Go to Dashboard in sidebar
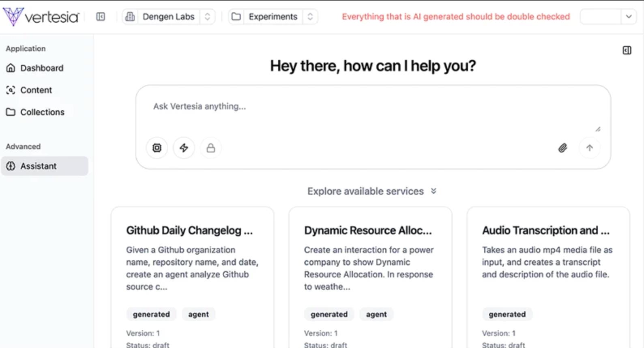This screenshot has height=348, width=644. (42, 68)
